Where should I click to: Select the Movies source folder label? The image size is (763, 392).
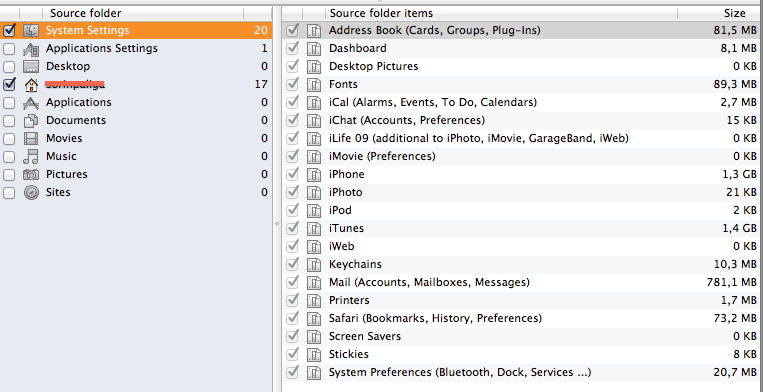click(64, 138)
